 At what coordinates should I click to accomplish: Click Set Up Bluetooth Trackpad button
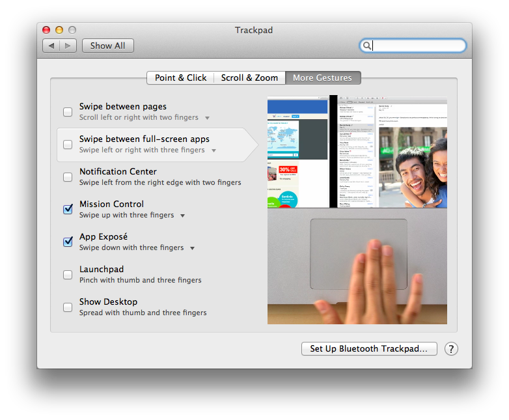point(369,349)
